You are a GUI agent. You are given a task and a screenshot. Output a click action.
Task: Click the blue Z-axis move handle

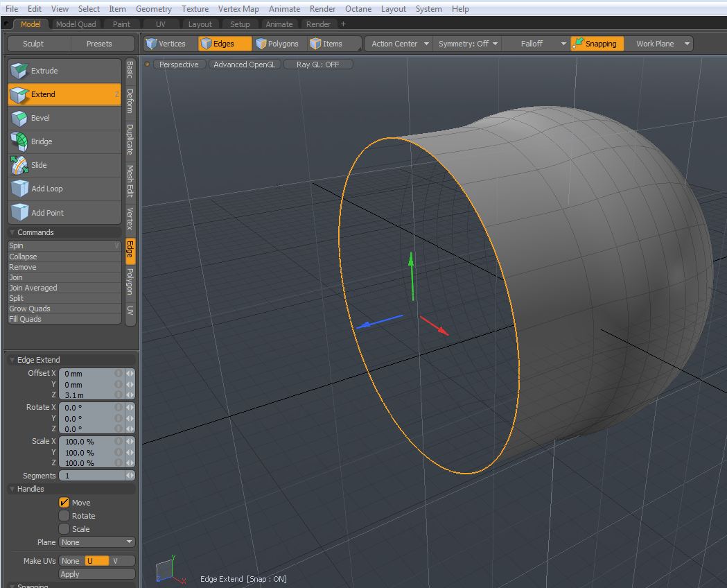coord(379,322)
